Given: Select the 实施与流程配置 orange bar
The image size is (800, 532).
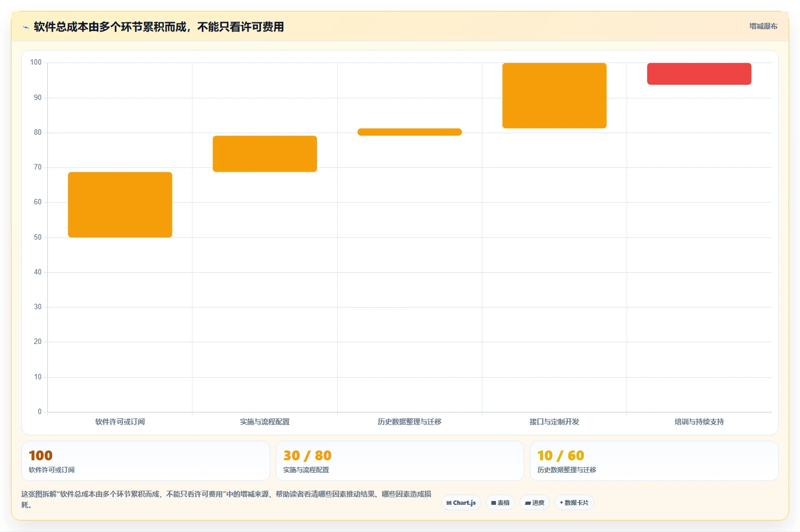Looking at the screenshot, I should point(265,154).
